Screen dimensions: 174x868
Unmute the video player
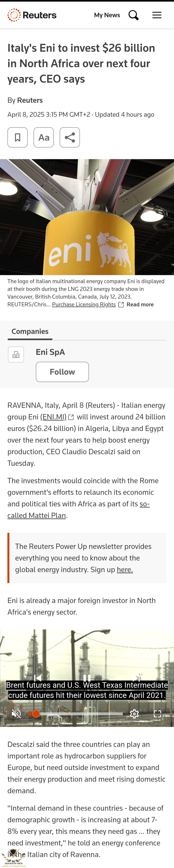(16, 714)
